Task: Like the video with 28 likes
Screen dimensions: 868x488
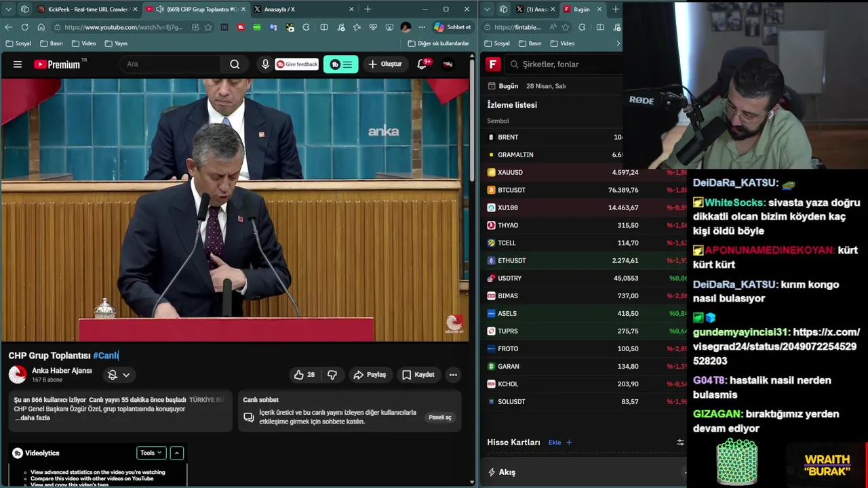Action: click(304, 375)
